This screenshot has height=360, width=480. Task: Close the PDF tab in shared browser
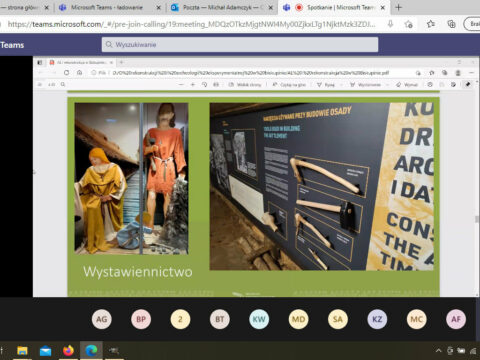click(111, 62)
